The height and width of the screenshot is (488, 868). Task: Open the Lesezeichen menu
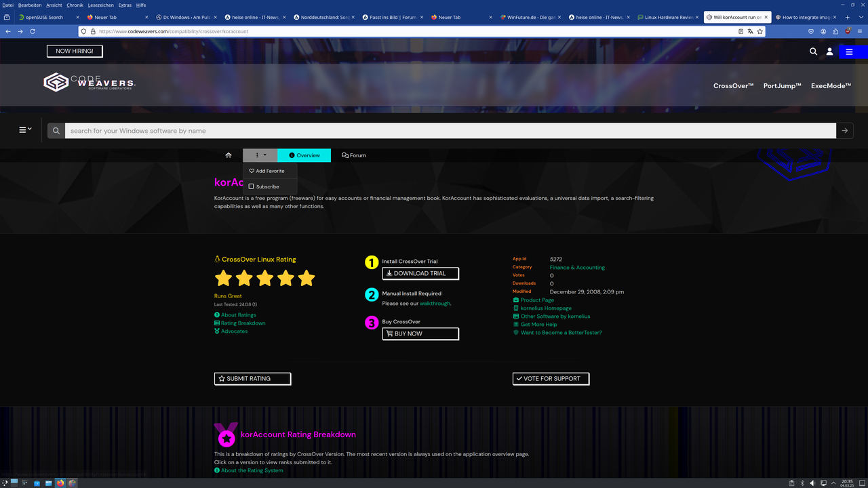[x=101, y=5]
